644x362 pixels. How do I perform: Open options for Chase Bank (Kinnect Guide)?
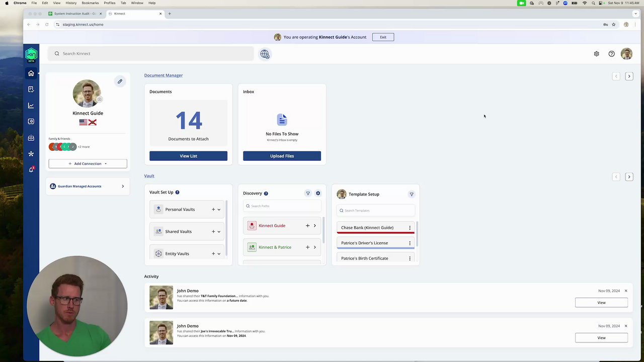pos(410,228)
